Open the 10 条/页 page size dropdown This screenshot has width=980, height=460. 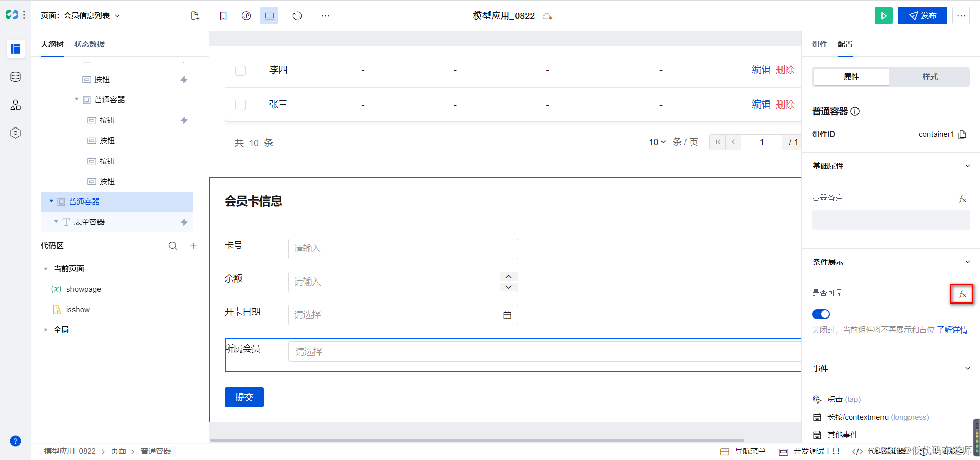(657, 142)
